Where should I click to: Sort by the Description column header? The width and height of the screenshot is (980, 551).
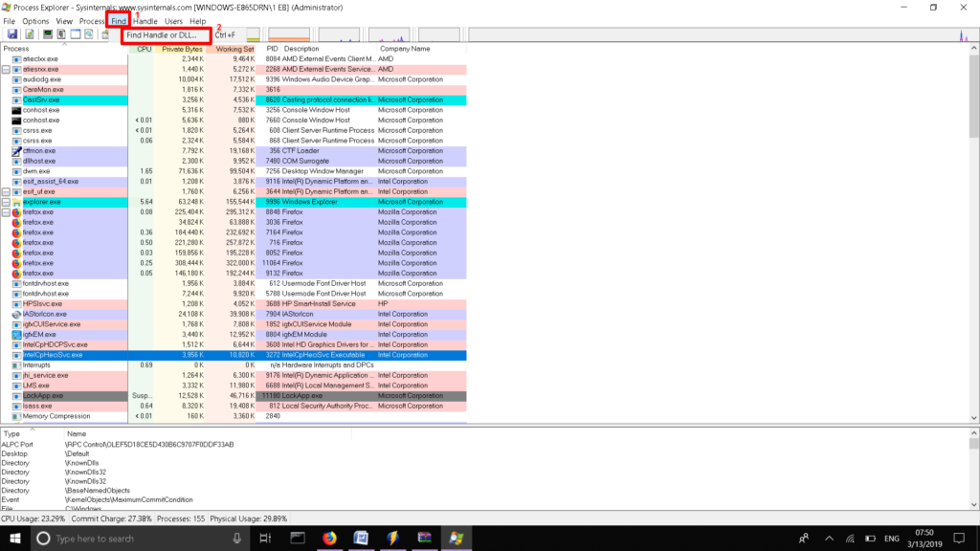point(329,49)
